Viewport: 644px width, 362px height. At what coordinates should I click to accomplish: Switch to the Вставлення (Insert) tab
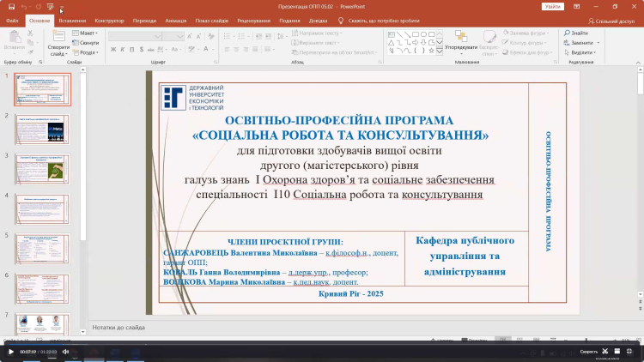(x=72, y=19)
